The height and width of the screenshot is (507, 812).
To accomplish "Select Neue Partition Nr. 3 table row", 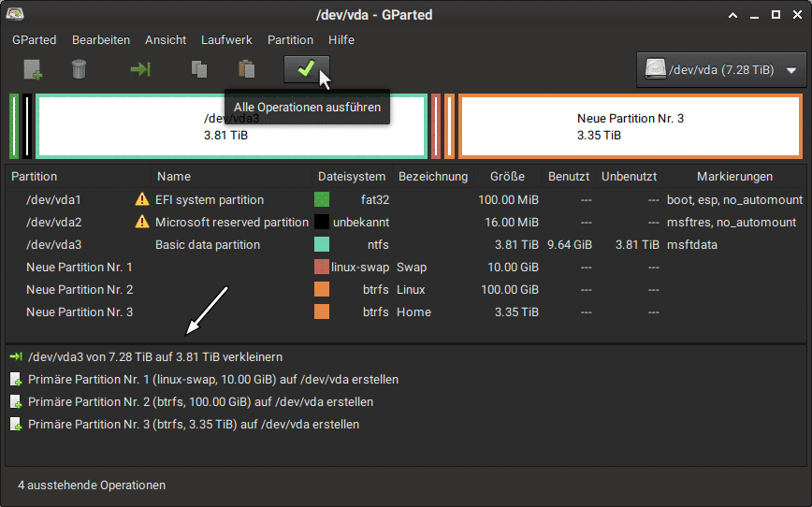I will 406,311.
